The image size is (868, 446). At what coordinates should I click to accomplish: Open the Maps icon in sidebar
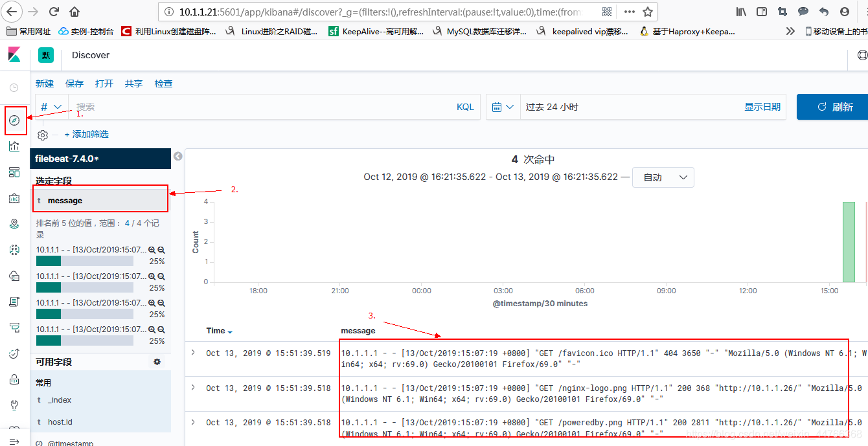pyautogui.click(x=14, y=224)
